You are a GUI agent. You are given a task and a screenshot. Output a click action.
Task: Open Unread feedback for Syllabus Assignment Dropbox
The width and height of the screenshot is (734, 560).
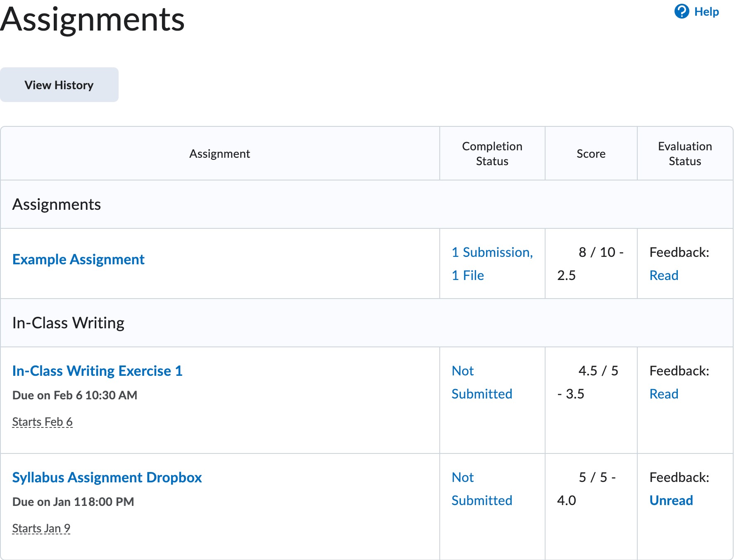pos(671,500)
